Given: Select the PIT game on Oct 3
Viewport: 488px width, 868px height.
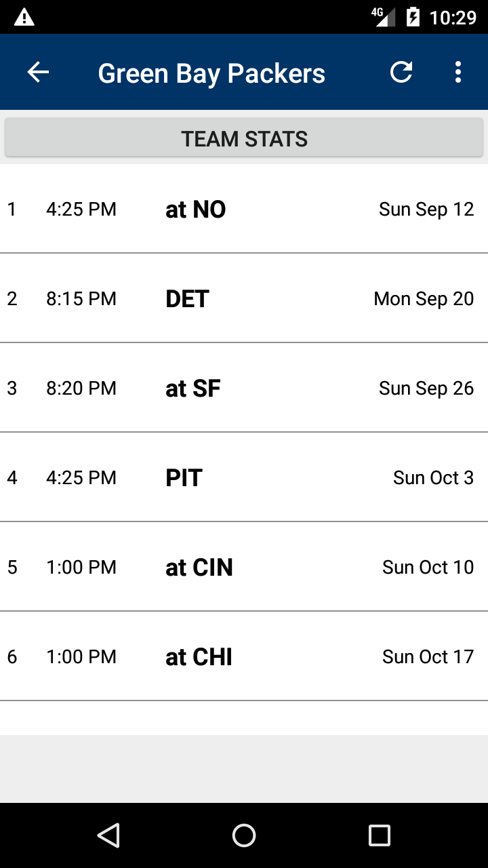Looking at the screenshot, I should coord(244,477).
